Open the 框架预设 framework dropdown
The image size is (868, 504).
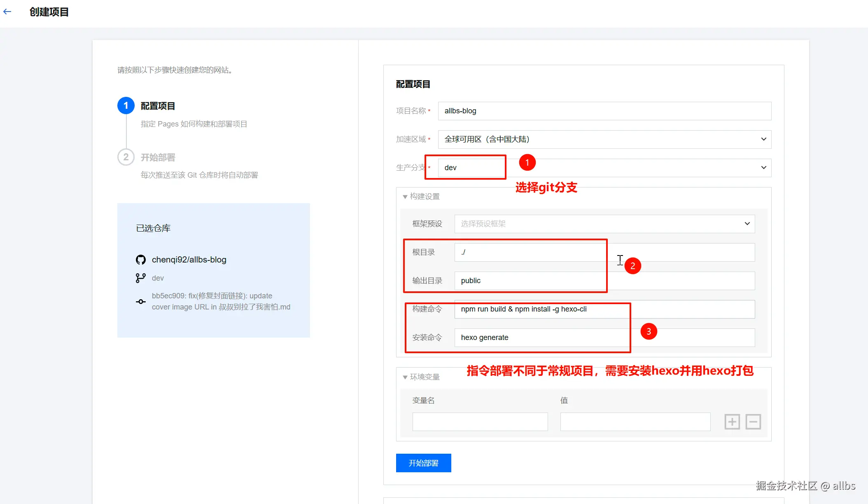604,224
